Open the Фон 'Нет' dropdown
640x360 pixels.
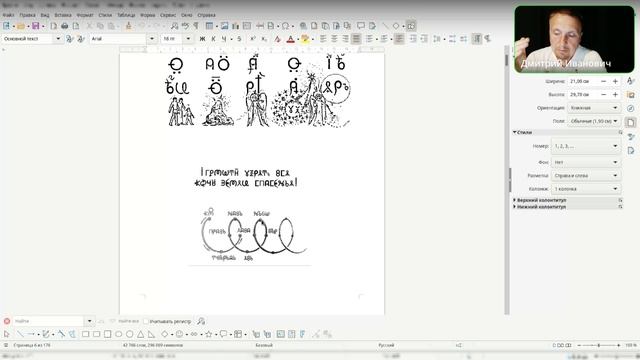coord(586,162)
